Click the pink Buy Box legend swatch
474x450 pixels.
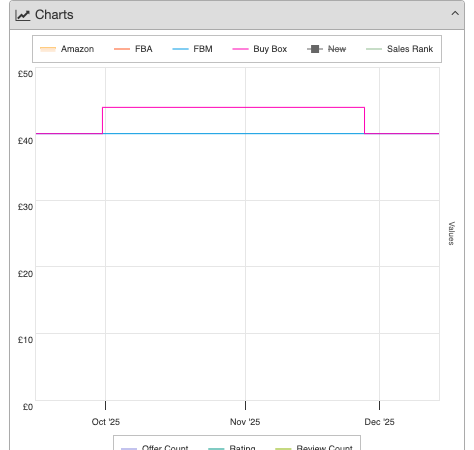click(240, 49)
